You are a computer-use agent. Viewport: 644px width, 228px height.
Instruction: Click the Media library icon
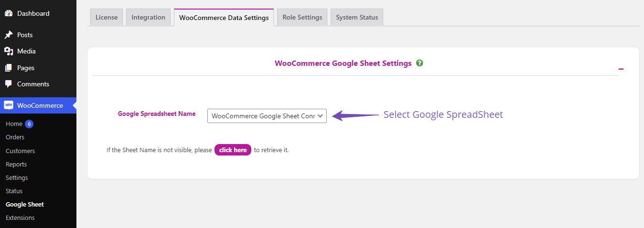coord(9,51)
